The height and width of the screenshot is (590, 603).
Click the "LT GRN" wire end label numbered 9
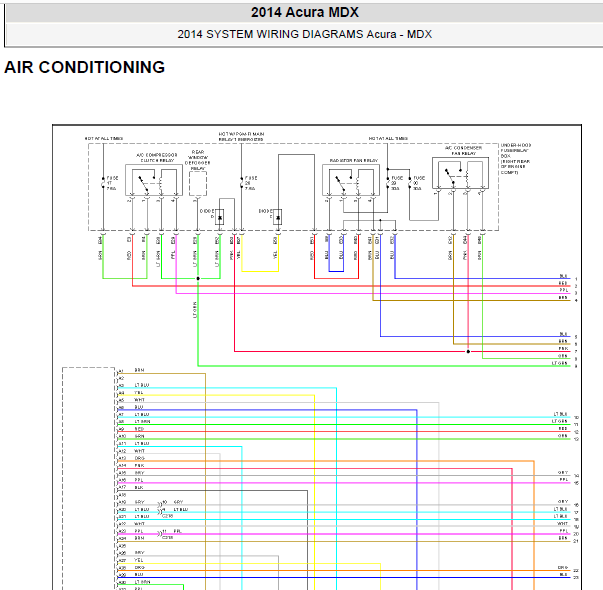(x=560, y=363)
